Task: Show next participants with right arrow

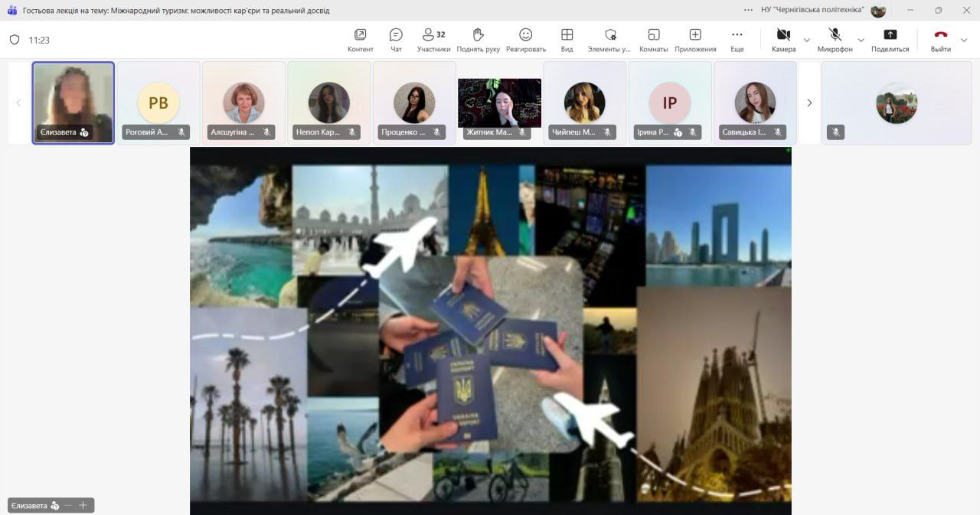Action: (809, 103)
